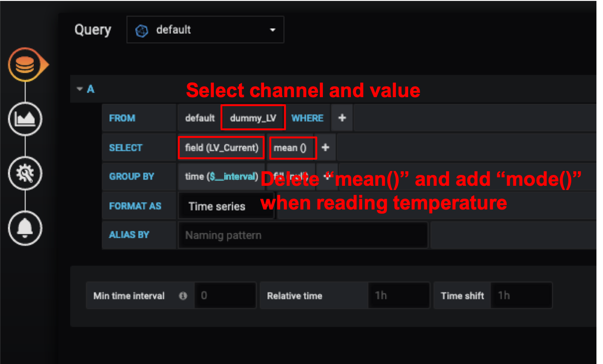This screenshot has width=603, height=364.
Task: Click the Relative time input field
Action: coord(399,296)
